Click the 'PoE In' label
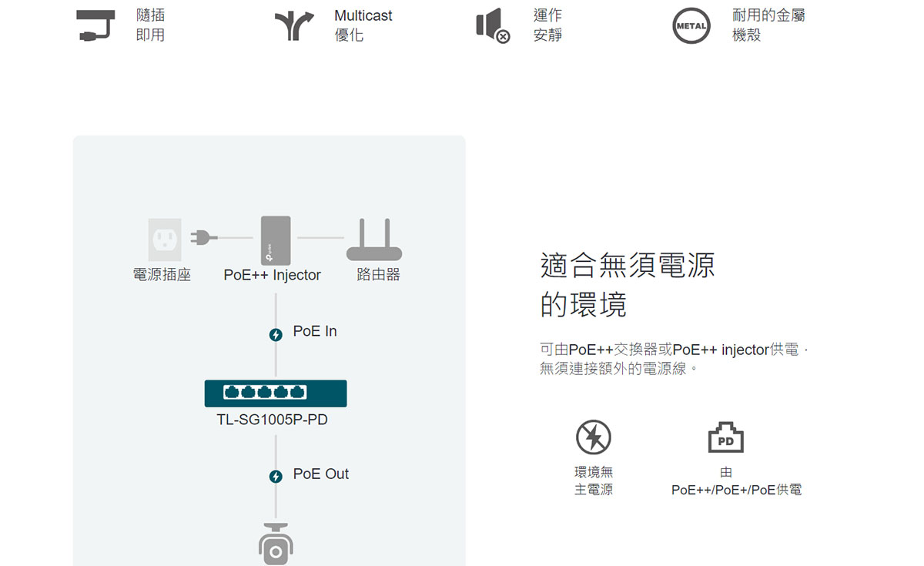 (315, 332)
